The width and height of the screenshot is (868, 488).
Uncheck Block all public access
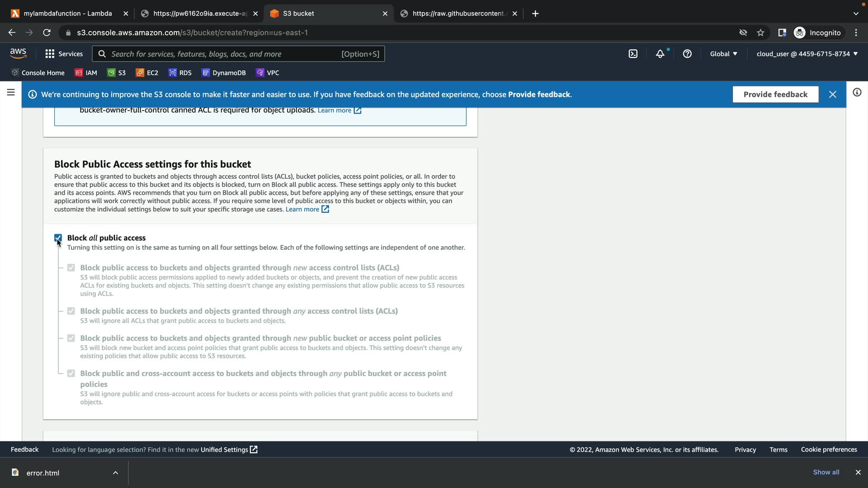point(58,238)
